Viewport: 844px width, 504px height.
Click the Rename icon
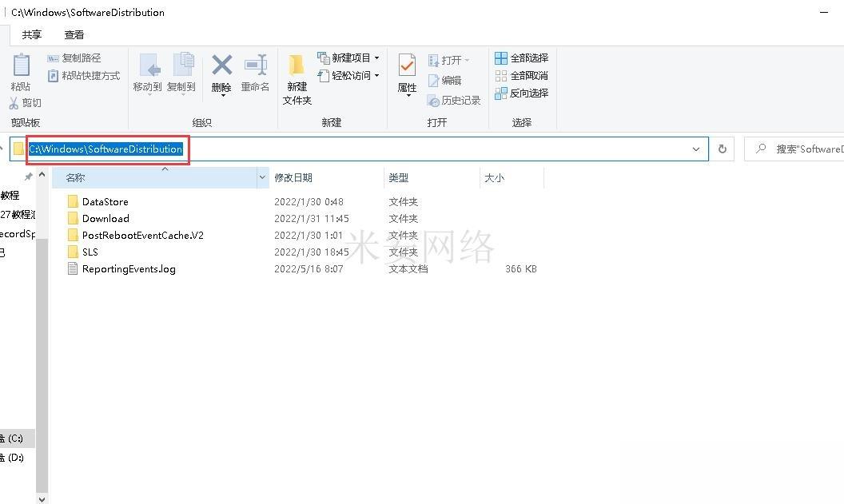point(255,65)
